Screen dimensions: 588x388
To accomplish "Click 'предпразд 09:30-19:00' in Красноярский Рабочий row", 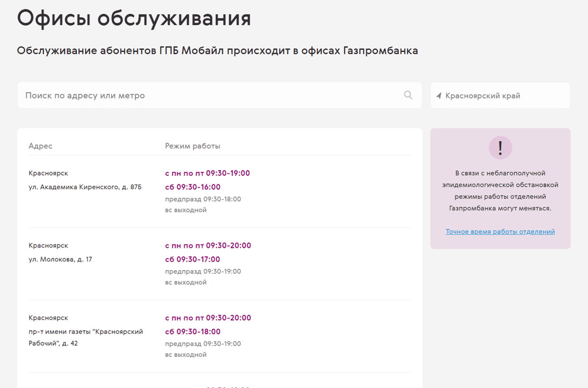I will pos(203,344).
